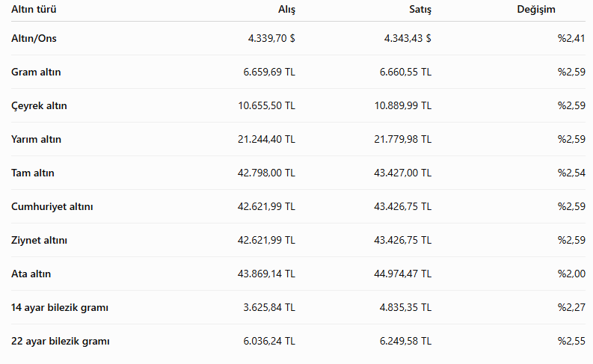The width and height of the screenshot is (593, 364).
Task: Select Ata altın change value %2,00
Action: (x=571, y=274)
